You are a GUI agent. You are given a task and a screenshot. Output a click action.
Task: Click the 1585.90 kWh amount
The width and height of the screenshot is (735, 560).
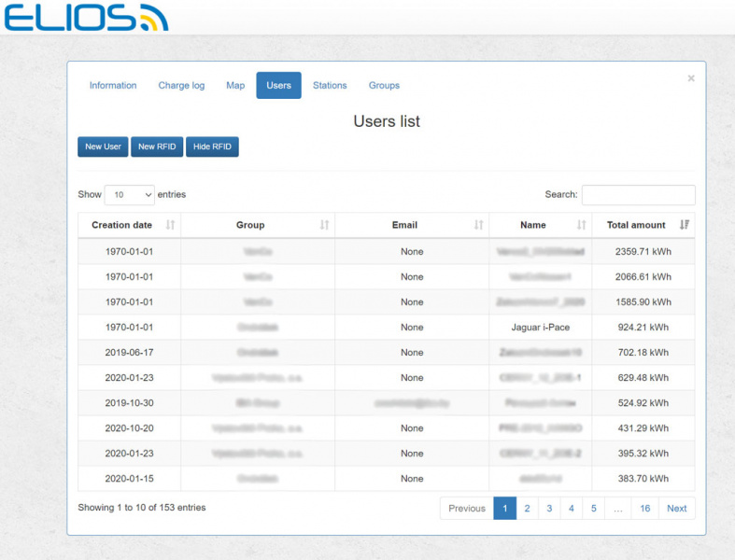(x=643, y=302)
